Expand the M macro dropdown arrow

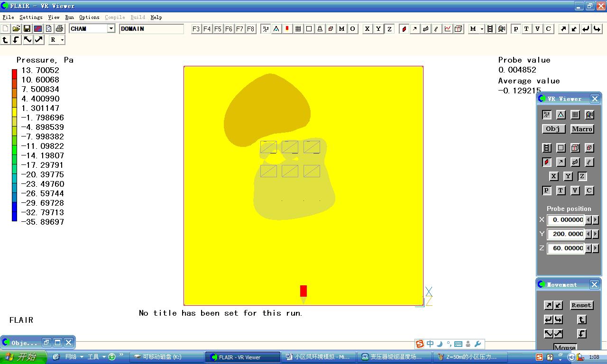pyautogui.click(x=482, y=29)
